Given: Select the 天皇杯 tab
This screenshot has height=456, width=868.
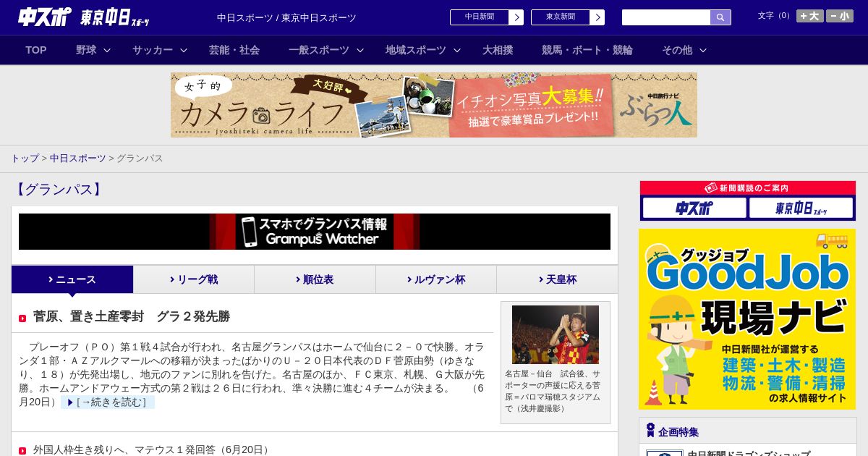Looking at the screenshot, I should tap(557, 279).
